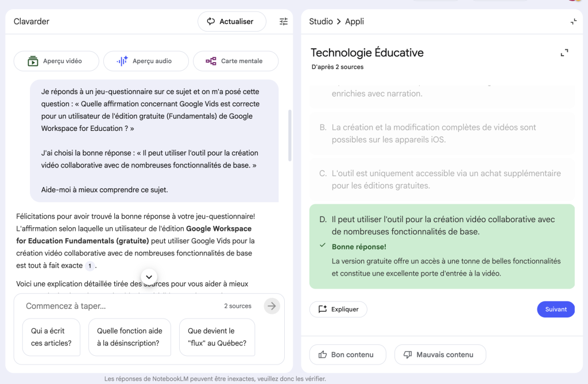Choose suggestion about la désinscription
588x384 pixels.
130,337
